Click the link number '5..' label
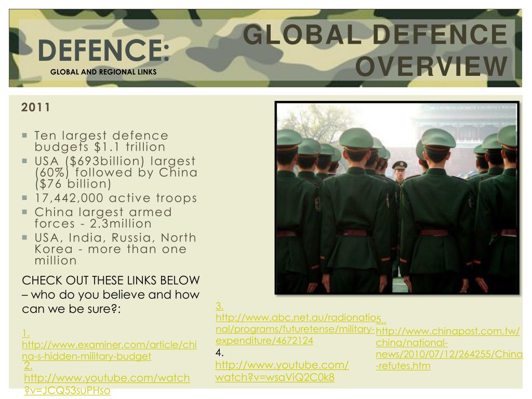 [381, 319]
